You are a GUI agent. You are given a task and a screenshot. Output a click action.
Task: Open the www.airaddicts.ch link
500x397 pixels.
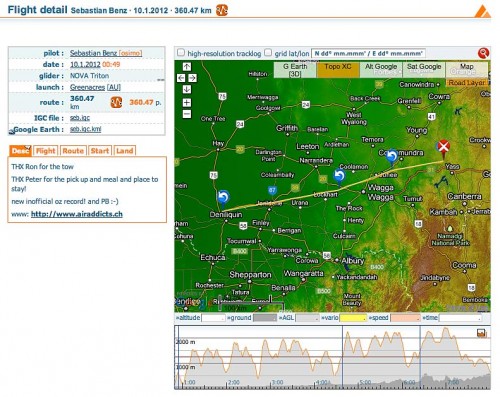77,214
